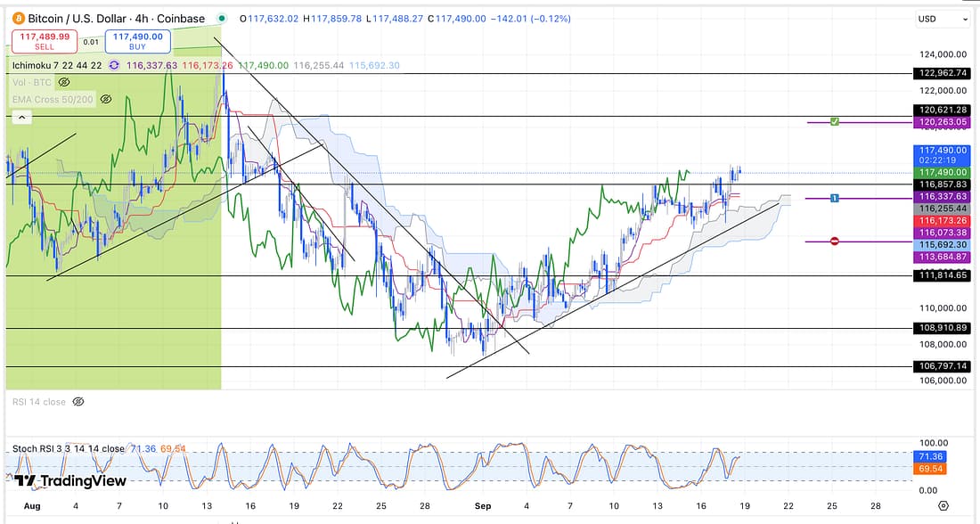The height and width of the screenshot is (524, 980).
Task: Click the Bitcoin symbol logo icon
Action: point(16,18)
